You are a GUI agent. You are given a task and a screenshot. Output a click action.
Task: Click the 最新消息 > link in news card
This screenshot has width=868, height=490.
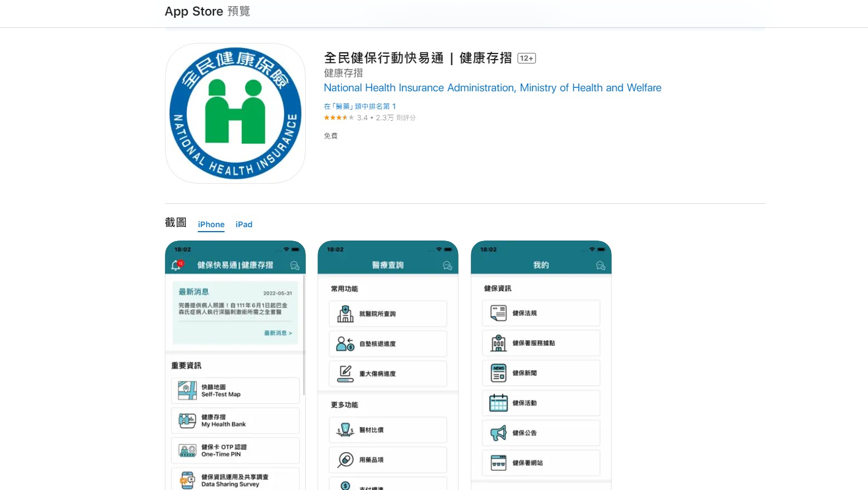click(278, 333)
